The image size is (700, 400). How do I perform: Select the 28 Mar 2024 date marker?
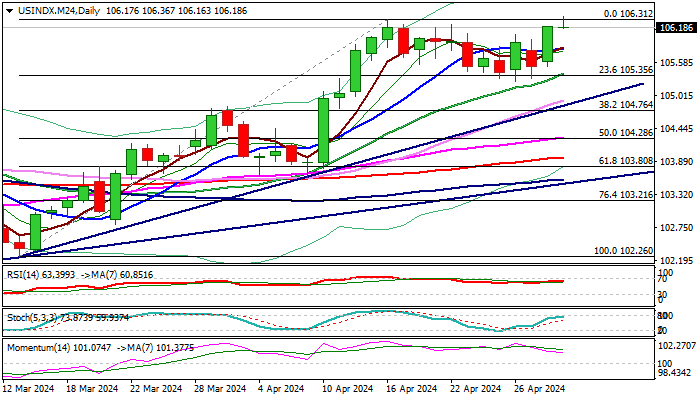coord(210,388)
